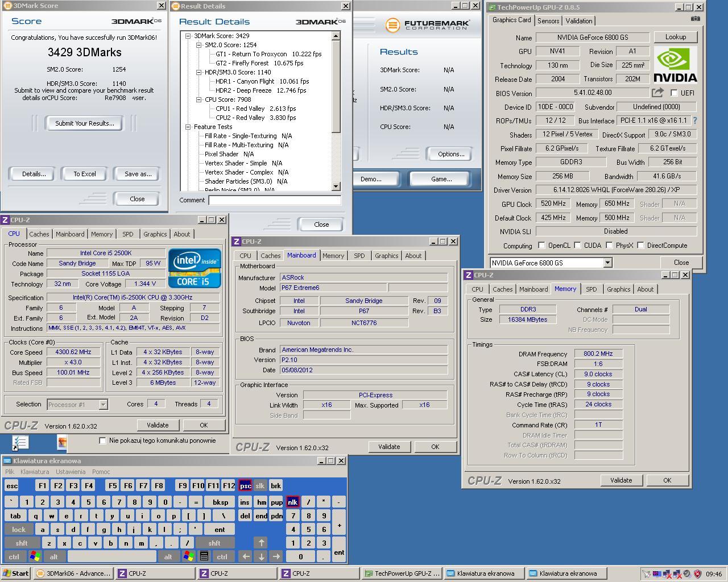Click the right arrow key on keyboard
The width and height of the screenshot is (728, 582).
pos(276,556)
